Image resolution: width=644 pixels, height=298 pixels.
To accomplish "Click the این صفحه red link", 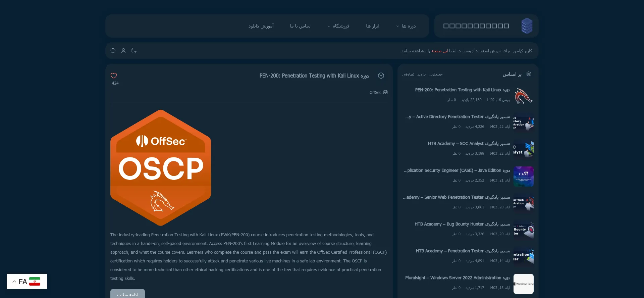I will coord(439,51).
